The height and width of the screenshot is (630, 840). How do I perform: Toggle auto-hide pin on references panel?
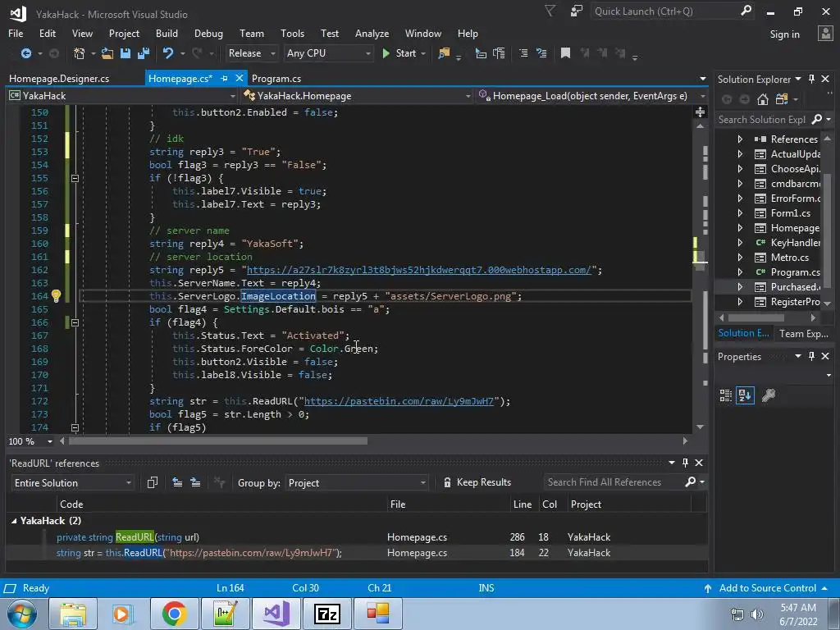(685, 463)
